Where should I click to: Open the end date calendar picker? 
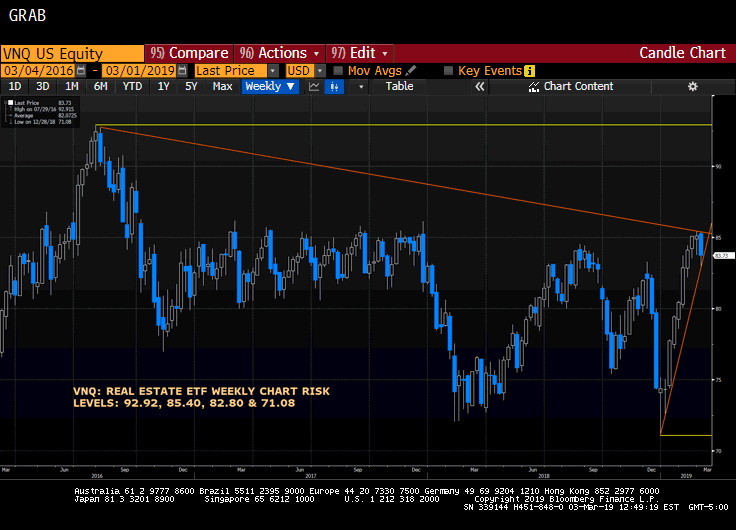tap(182, 71)
